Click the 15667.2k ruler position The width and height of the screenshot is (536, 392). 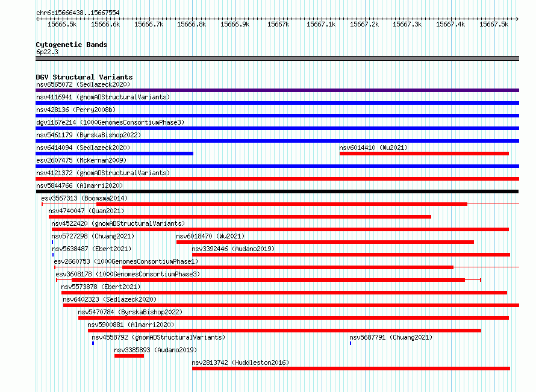364,24
